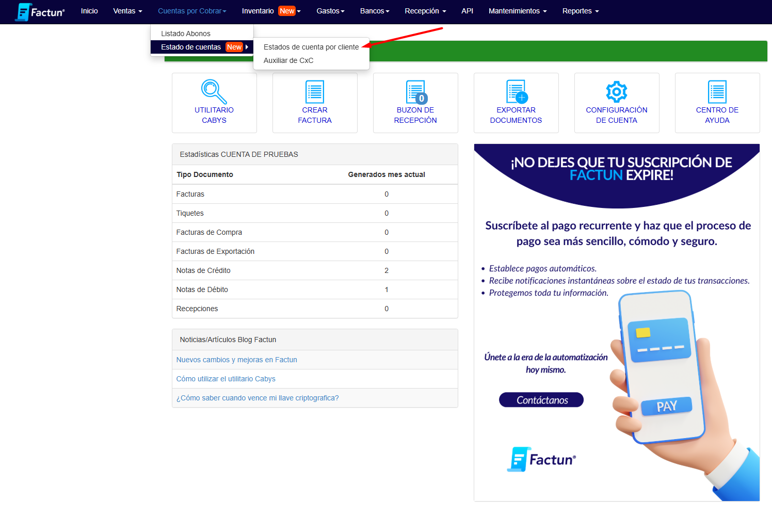Click the Notas de Crédito value 2
The image size is (772, 532).
click(x=387, y=270)
